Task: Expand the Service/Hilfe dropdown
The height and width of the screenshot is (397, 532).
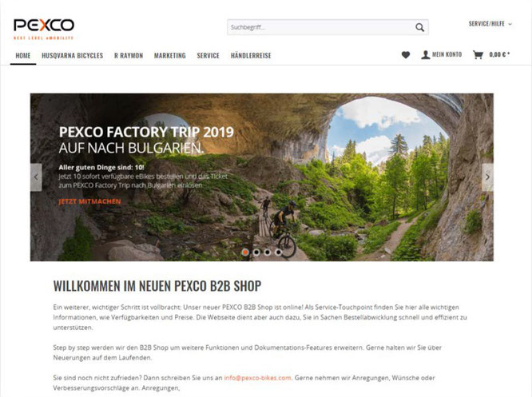Action: (490, 24)
